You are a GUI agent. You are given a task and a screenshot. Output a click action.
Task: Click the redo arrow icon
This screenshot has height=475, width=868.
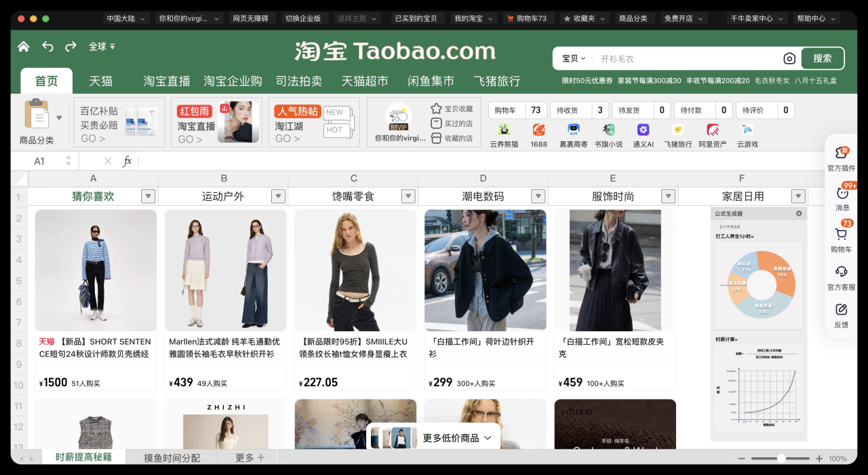pyautogui.click(x=71, y=46)
